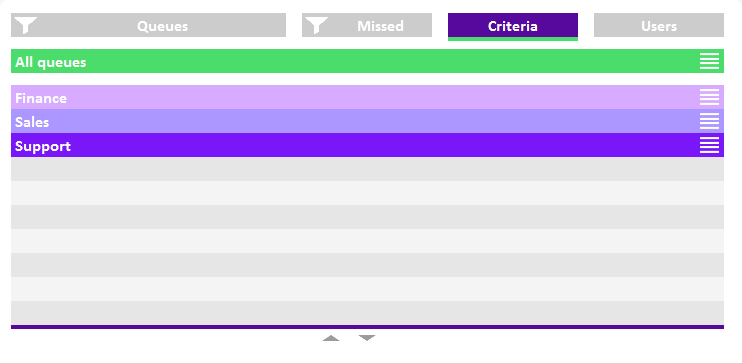This screenshot has height=363, width=742.
Task: Open the hamburger menu on Finance row
Action: [709, 97]
